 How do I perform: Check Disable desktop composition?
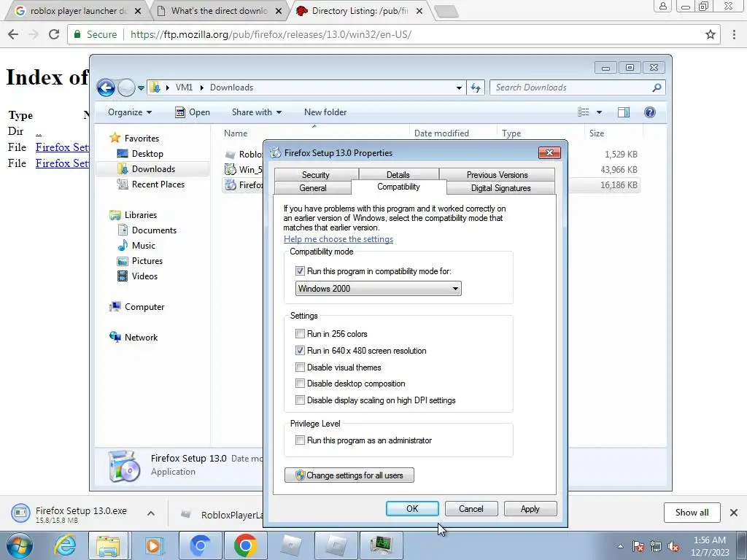click(x=300, y=384)
